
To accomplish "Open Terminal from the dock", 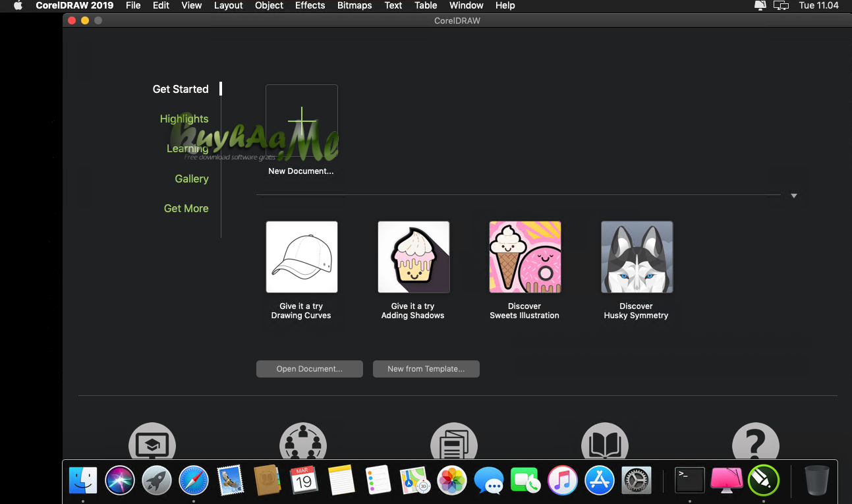I will tap(690, 480).
